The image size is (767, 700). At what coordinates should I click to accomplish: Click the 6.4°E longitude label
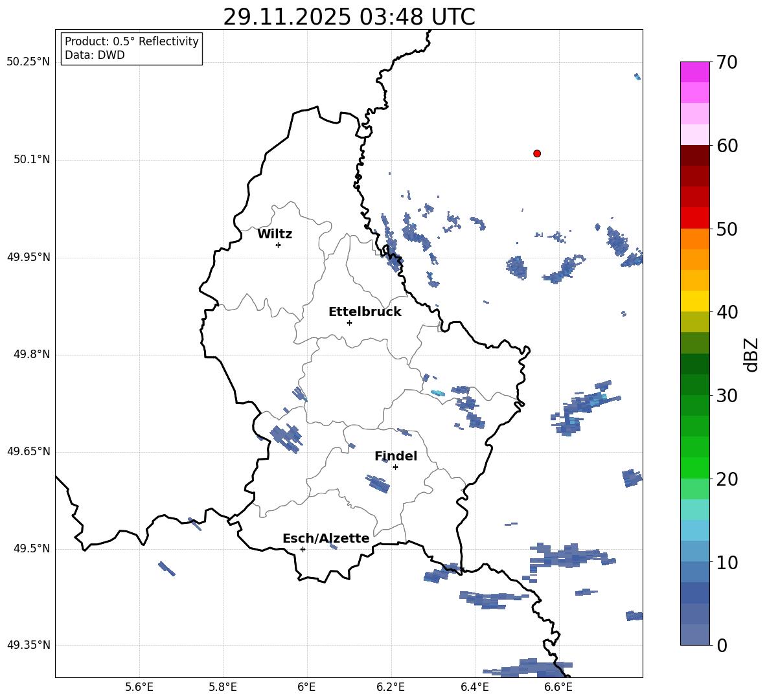[x=474, y=687]
